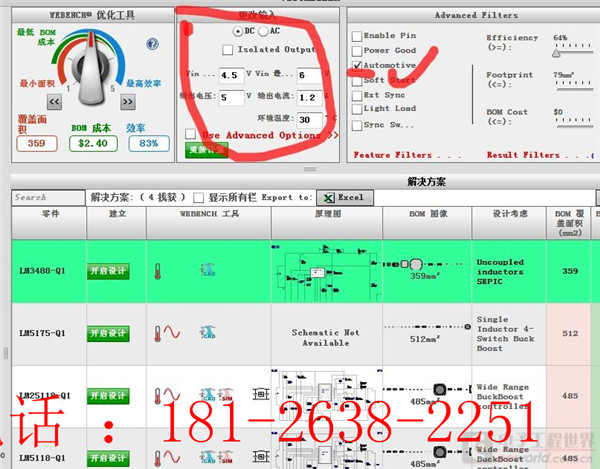Sort by WEBENCH 工具 column header
This screenshot has height=469, width=600.
[x=209, y=223]
